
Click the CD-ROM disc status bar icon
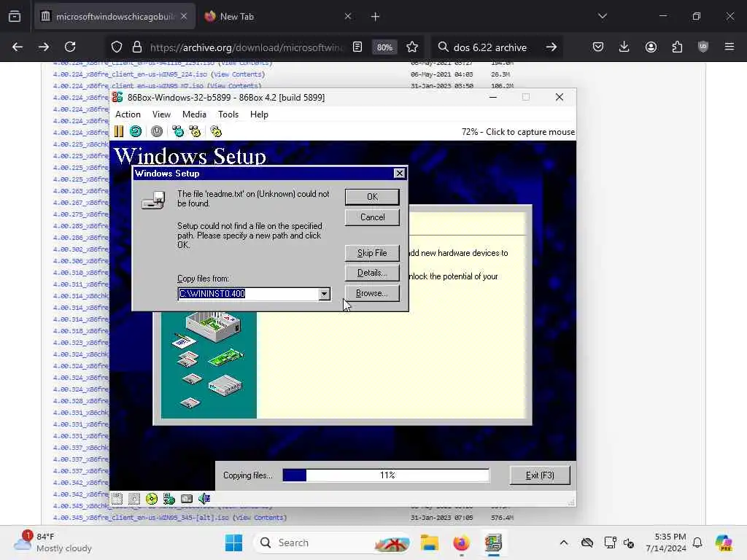(152, 499)
